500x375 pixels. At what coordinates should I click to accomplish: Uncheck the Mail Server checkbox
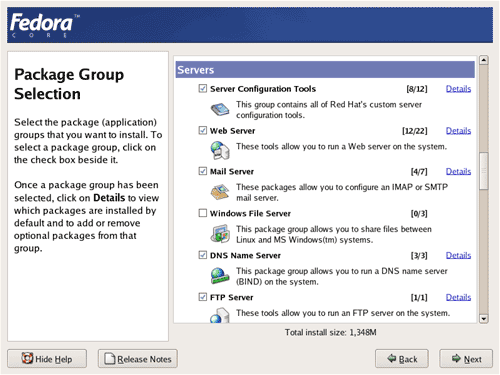203,171
